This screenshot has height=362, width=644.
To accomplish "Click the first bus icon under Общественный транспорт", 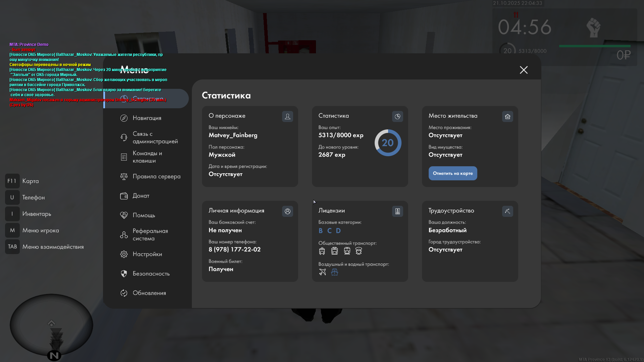I will click(x=322, y=251).
